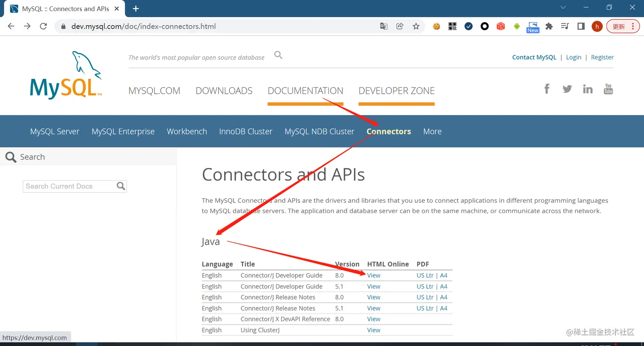The width and height of the screenshot is (644, 346).
Task: Click the Login link
Action: pos(574,57)
